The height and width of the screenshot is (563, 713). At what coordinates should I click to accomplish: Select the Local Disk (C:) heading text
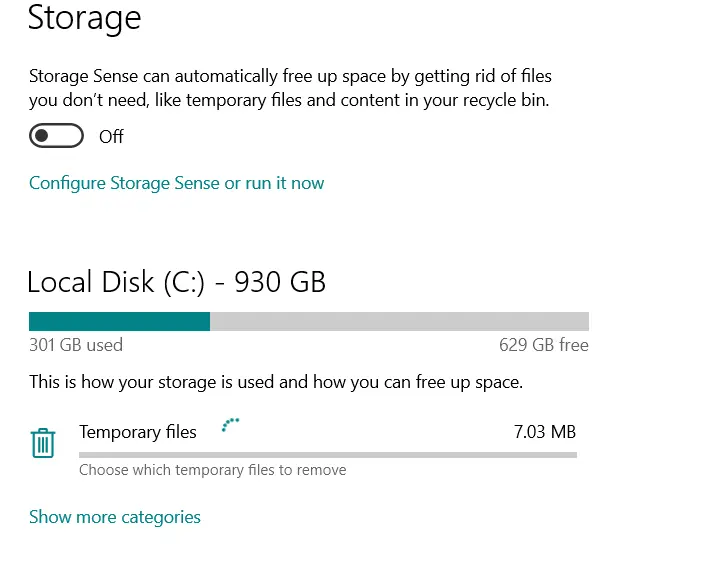[x=116, y=283]
